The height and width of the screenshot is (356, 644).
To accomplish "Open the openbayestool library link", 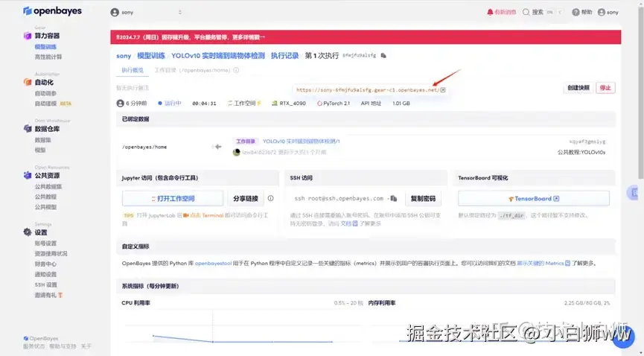I will pyautogui.click(x=213, y=263).
